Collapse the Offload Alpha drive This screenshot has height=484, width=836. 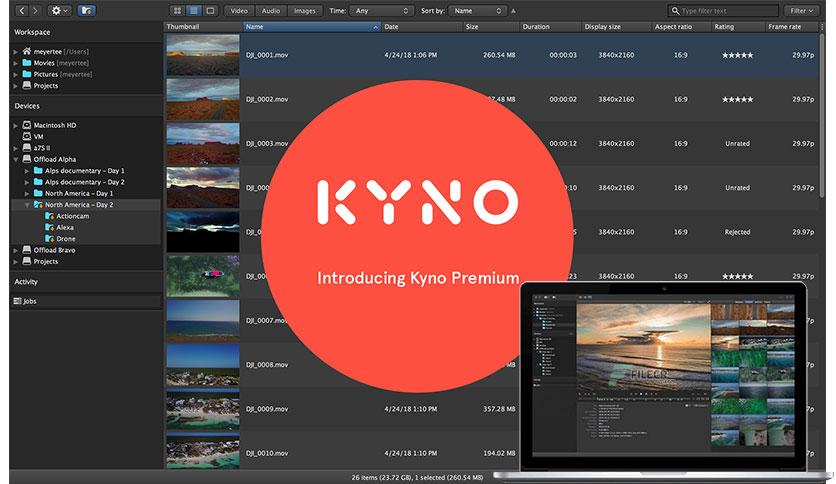point(16,159)
